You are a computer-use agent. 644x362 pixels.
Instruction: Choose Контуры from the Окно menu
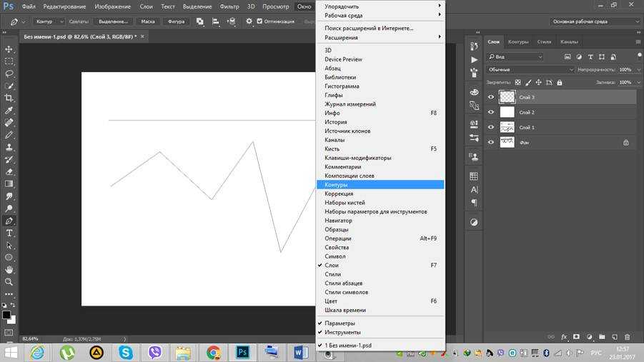[x=380, y=185]
